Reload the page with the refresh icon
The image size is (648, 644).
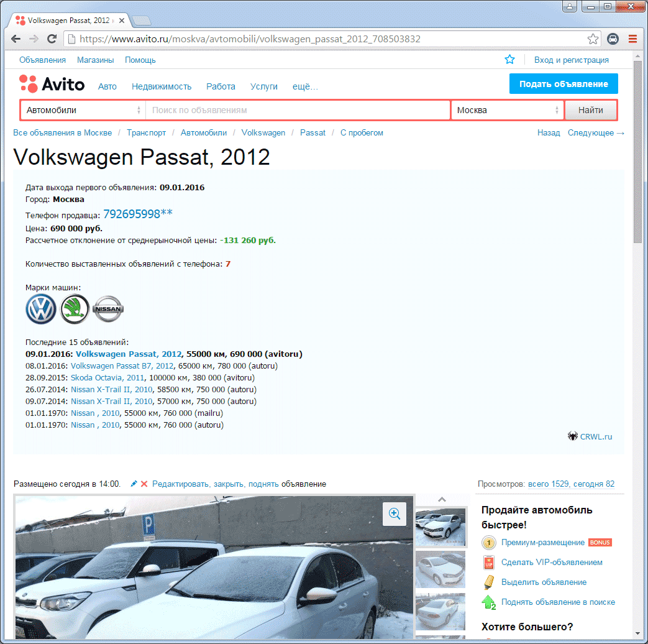click(52, 39)
